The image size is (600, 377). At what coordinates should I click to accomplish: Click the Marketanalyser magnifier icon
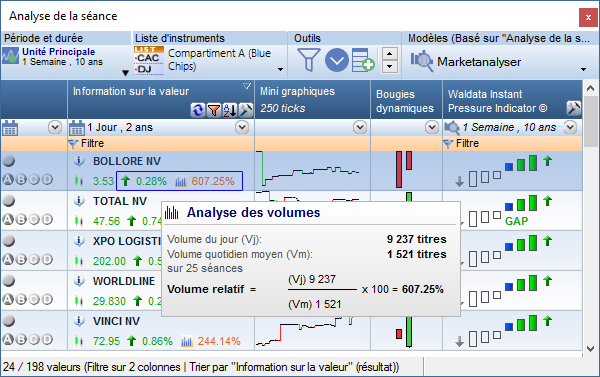pos(422,61)
